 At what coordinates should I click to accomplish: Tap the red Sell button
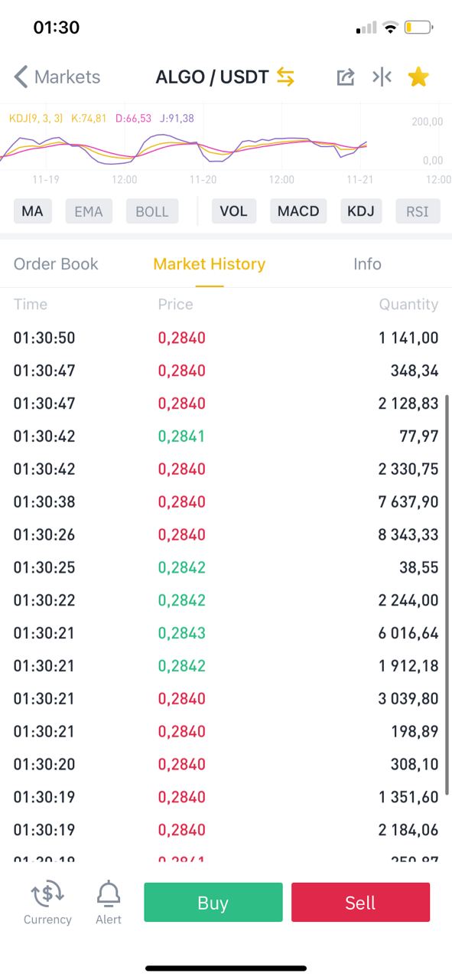360,903
